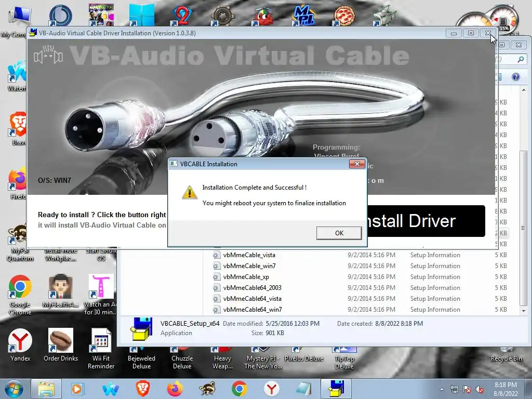This screenshot has height=399, width=532.
Task: Open the Windows Start menu
Action: [14, 389]
